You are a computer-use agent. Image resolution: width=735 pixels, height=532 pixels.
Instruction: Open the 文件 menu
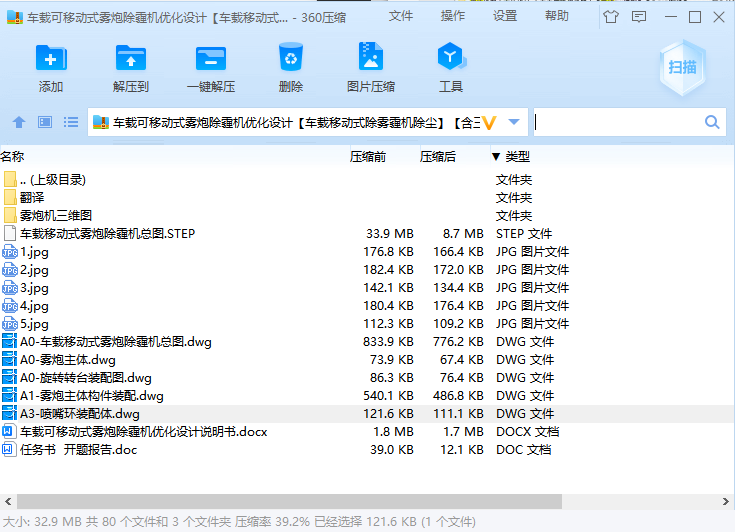click(x=401, y=16)
